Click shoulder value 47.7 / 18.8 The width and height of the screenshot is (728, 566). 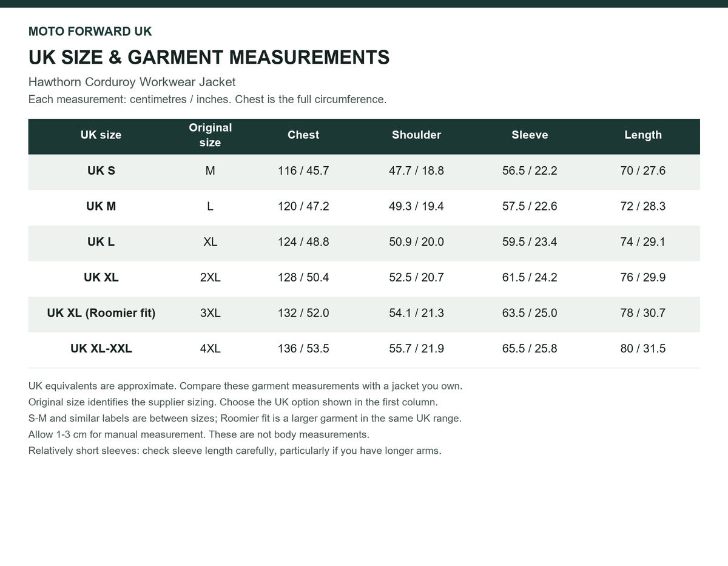[416, 170]
